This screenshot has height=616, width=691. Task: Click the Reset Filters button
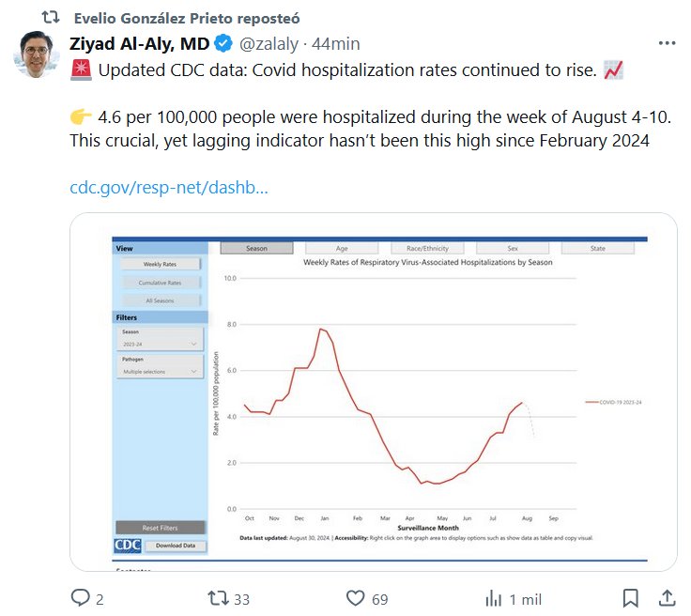161,528
